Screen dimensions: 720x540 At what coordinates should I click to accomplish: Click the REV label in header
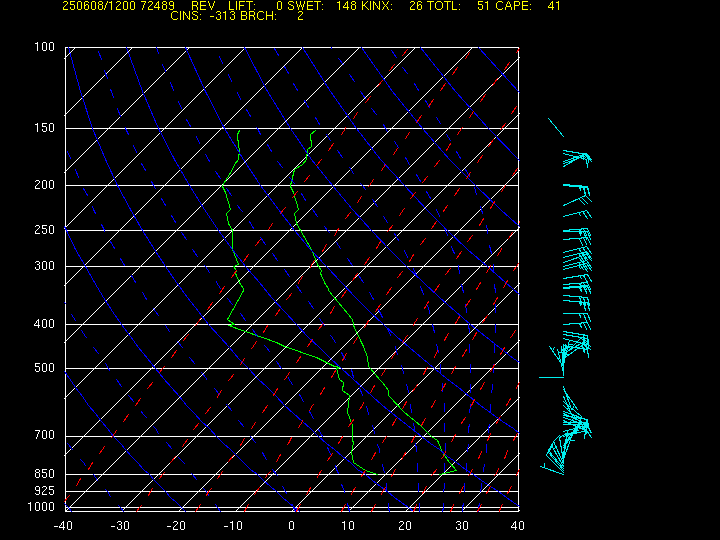coord(203,6)
